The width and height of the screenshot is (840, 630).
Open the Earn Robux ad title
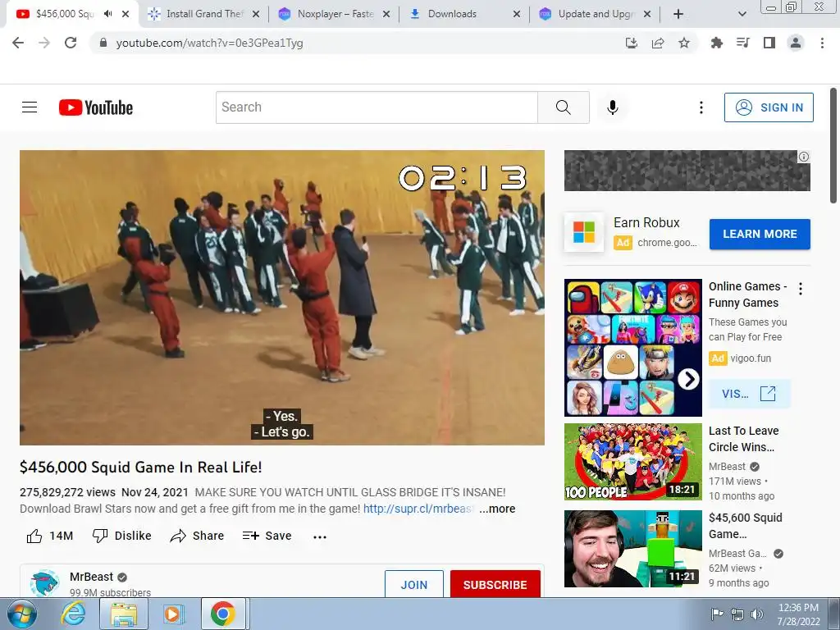pos(646,222)
